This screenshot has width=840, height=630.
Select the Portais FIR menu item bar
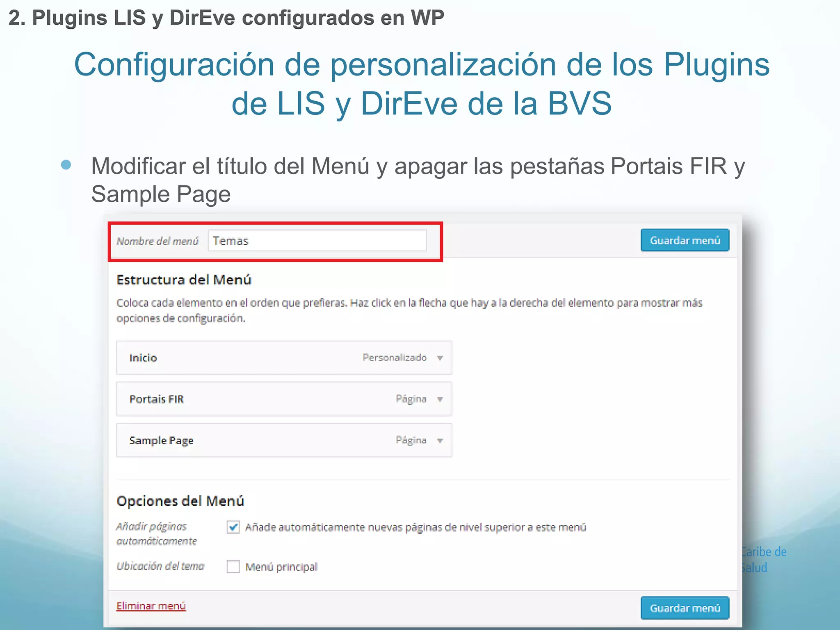point(284,399)
